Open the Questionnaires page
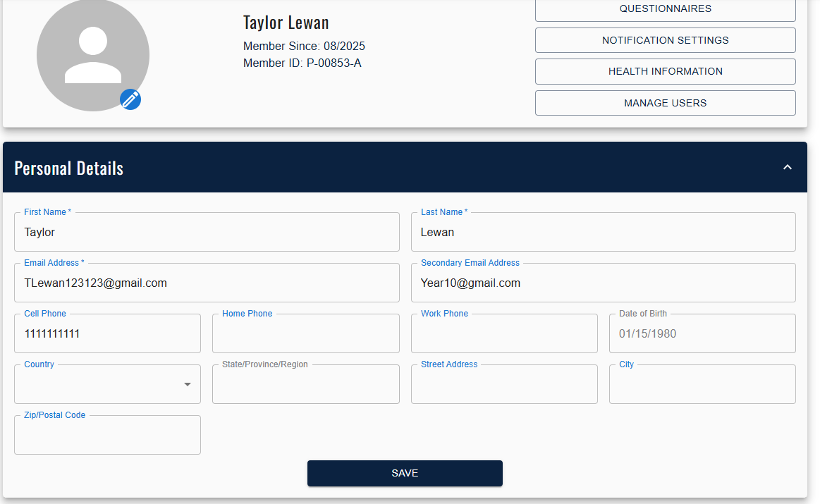Screen dimensions: 820x504 pos(665,9)
